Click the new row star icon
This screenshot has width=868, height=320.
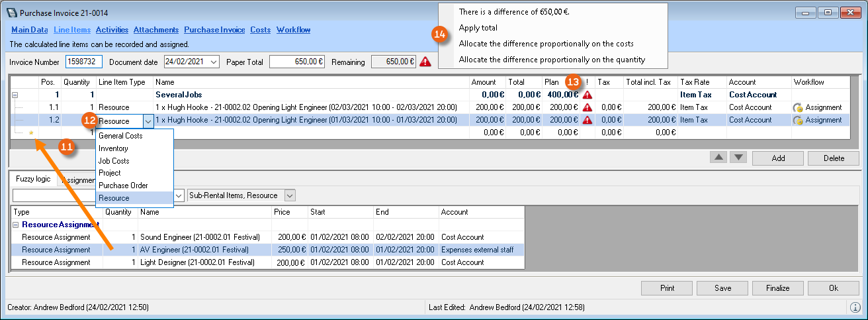pos(30,133)
